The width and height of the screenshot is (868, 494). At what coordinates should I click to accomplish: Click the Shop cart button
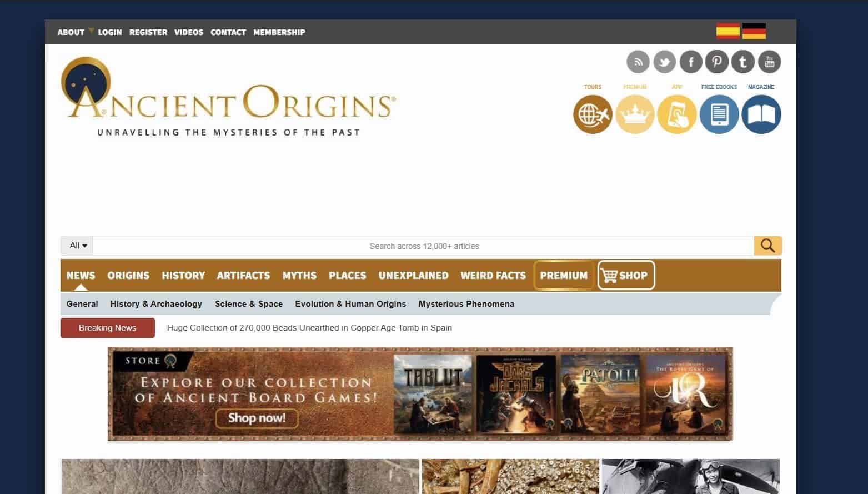coord(626,275)
